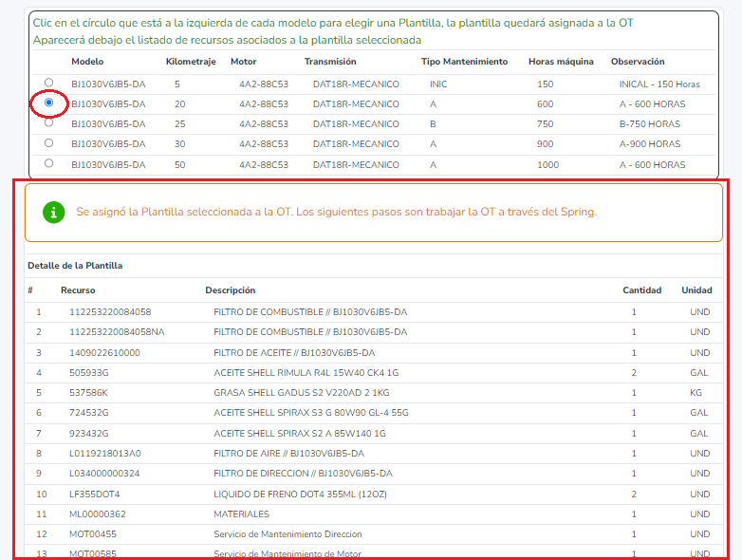742x560 pixels.
Task: Click 'ACEITE SHELL SPIRAX S2 A 85W140 1G'
Action: coord(300,433)
